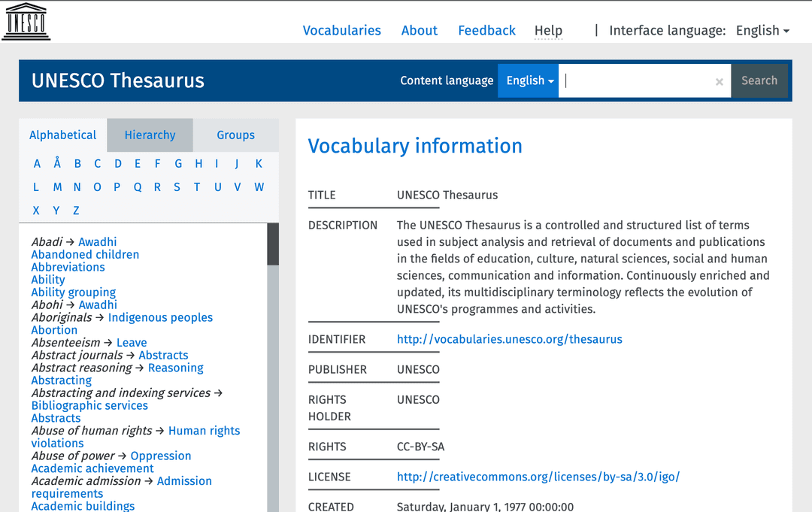Show terms starting with letter M

pos(57,187)
